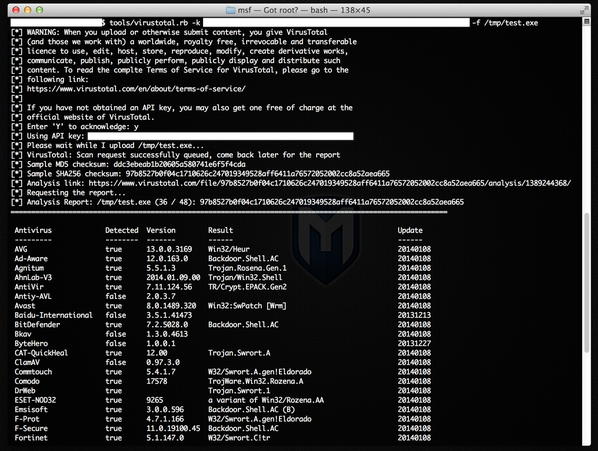
Task: Click the 'Trojan.Rosena.Gen.1' result
Action: click(248, 268)
